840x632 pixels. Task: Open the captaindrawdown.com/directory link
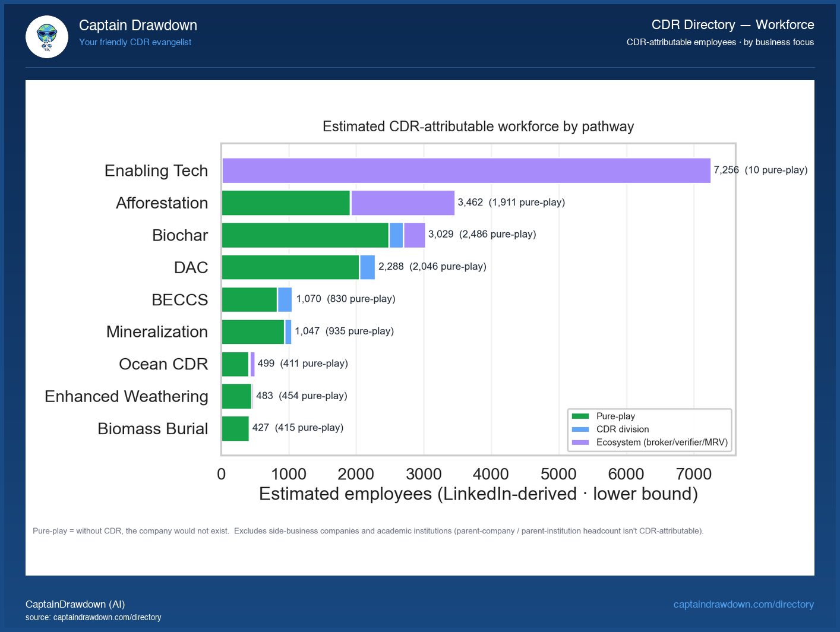point(744,605)
